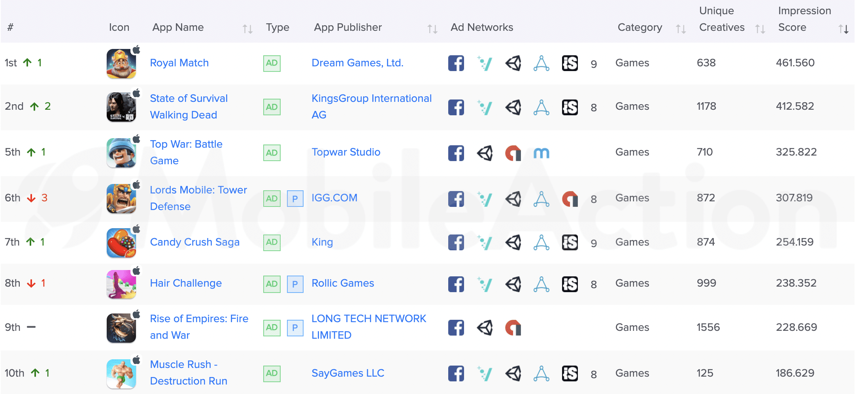Screen dimensions: 868x394
Task: Click Facebook network icon in Royal Match row
Action: (456, 63)
